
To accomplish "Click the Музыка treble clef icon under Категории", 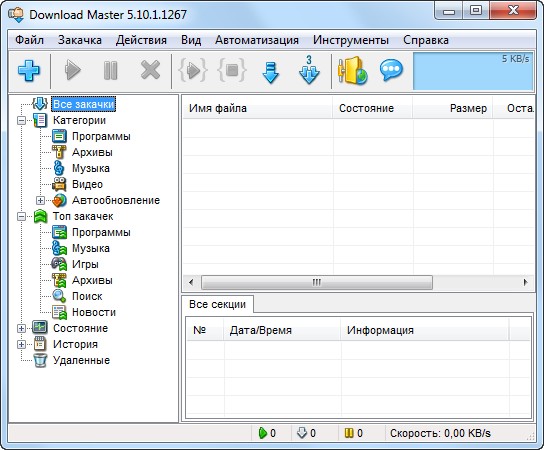I will (59, 168).
